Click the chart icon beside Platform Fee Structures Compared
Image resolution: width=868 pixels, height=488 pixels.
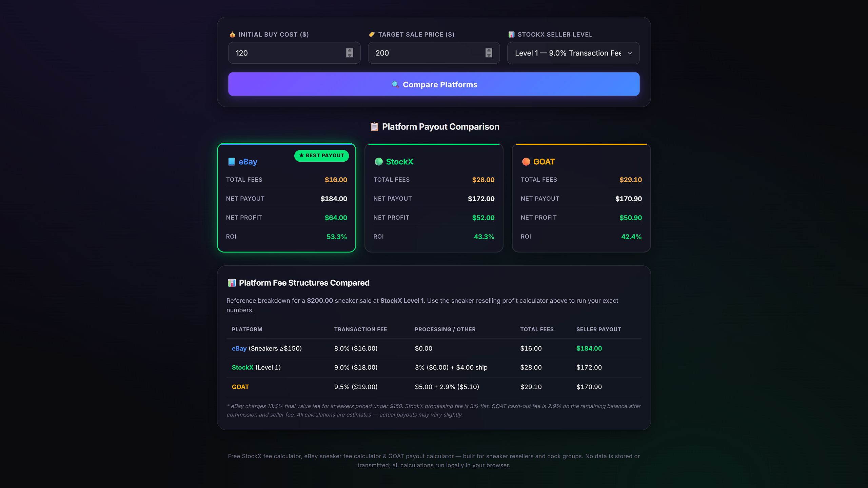click(232, 283)
